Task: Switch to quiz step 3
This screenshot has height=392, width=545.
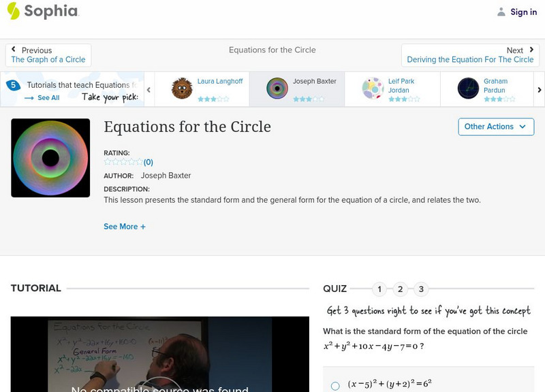Action: click(x=422, y=289)
